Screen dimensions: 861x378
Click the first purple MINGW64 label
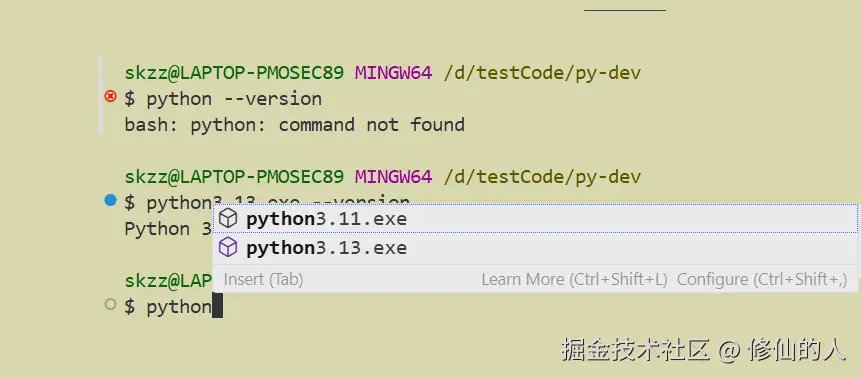click(394, 73)
